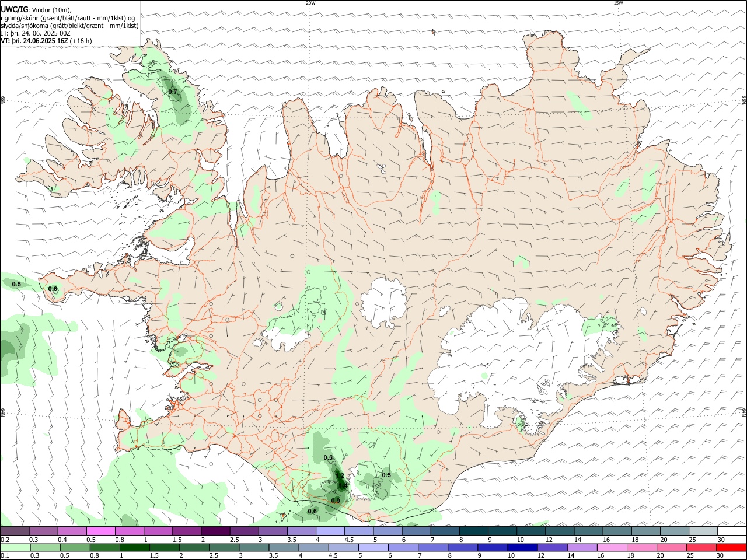Pick the snow legend swatch between 0.3 and 0.4
This screenshot has height=560, width=747.
(x=44, y=531)
